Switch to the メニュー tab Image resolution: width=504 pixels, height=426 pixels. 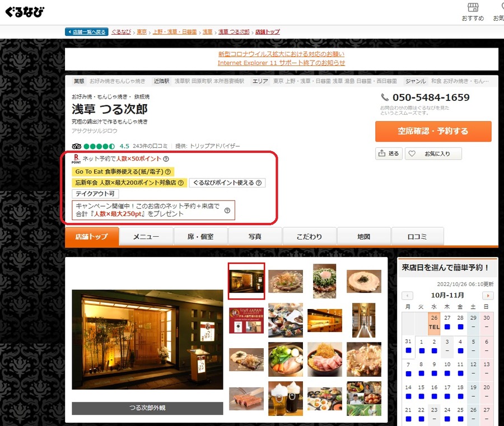[146, 236]
